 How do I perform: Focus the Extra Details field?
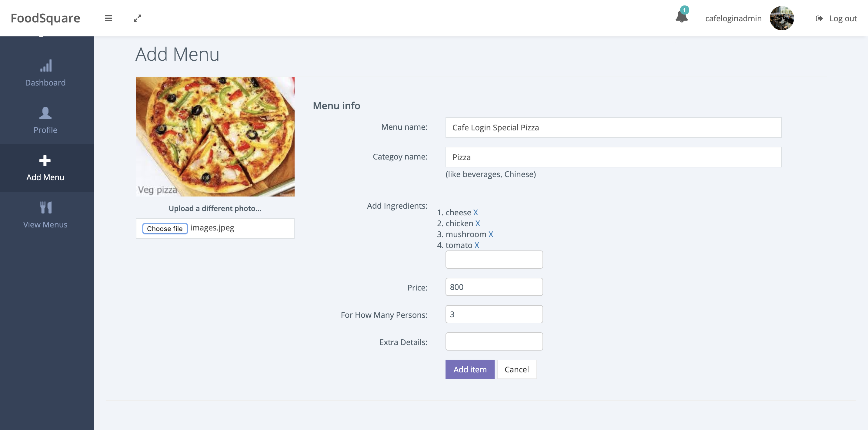(494, 341)
